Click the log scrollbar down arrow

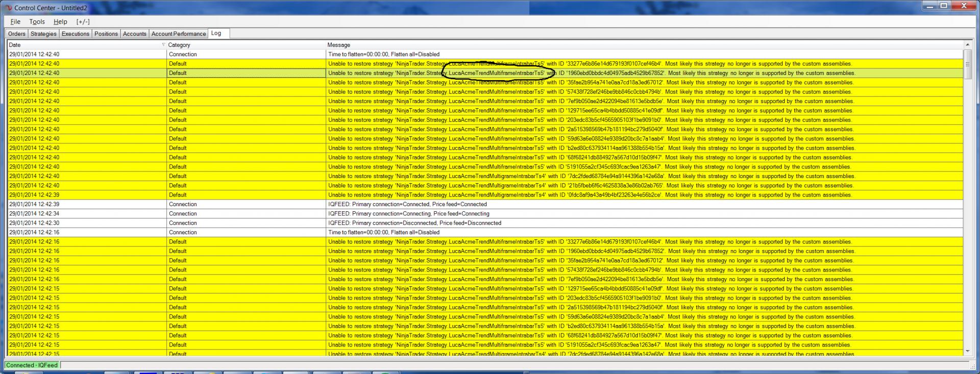point(967,351)
